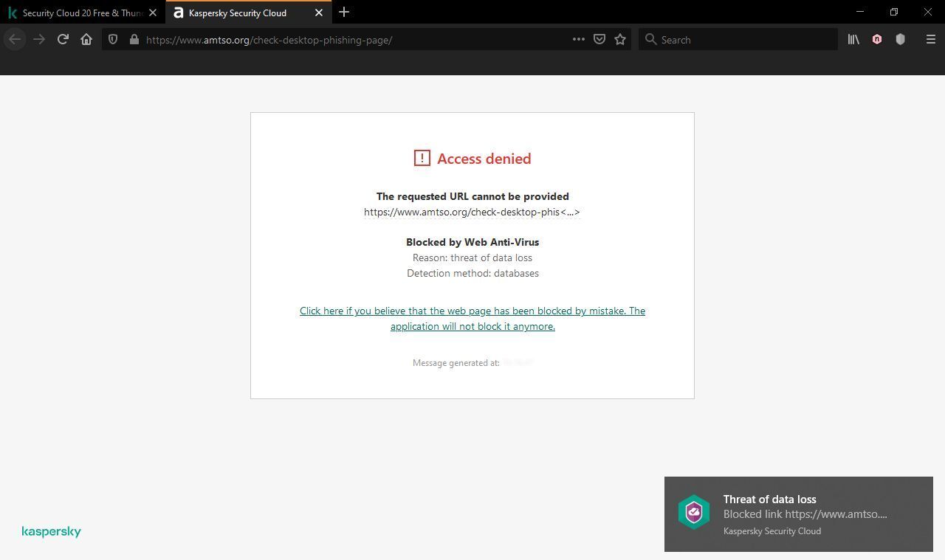Image resolution: width=945 pixels, height=560 pixels.
Task: Click the Kaspersky logo at page bottom
Action: (52, 532)
